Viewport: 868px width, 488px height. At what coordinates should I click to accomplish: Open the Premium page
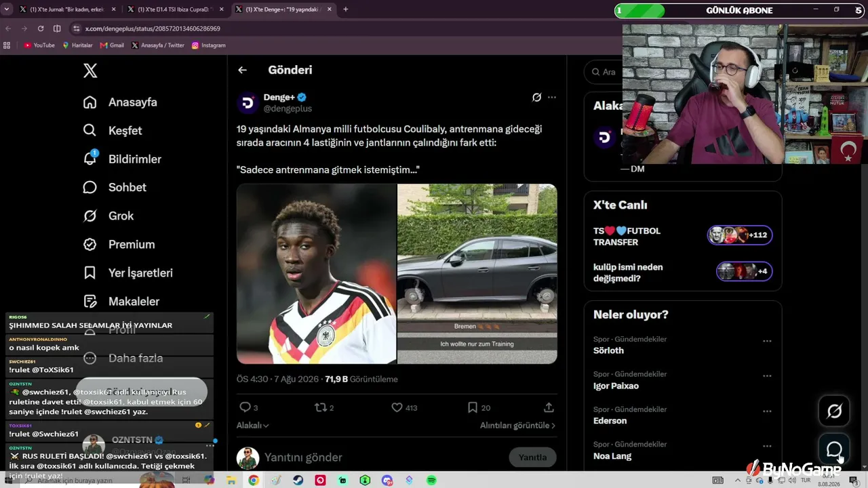pos(119,245)
